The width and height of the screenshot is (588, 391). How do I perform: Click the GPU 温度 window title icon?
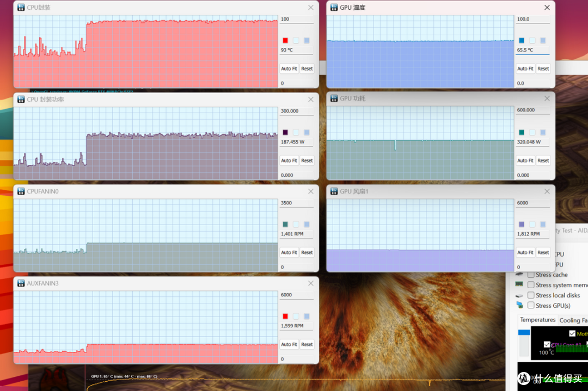pyautogui.click(x=334, y=8)
